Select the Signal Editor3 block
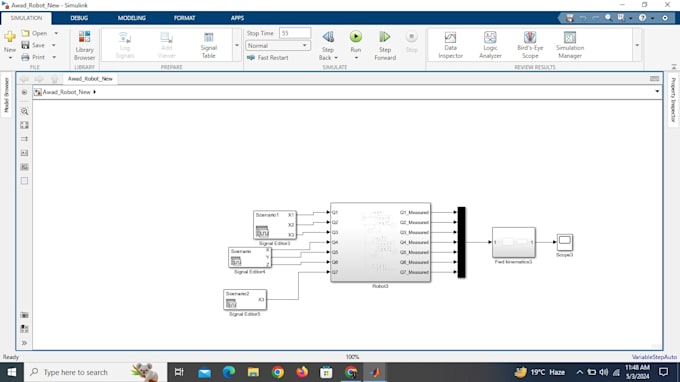The height and width of the screenshot is (382, 680). tap(275, 225)
